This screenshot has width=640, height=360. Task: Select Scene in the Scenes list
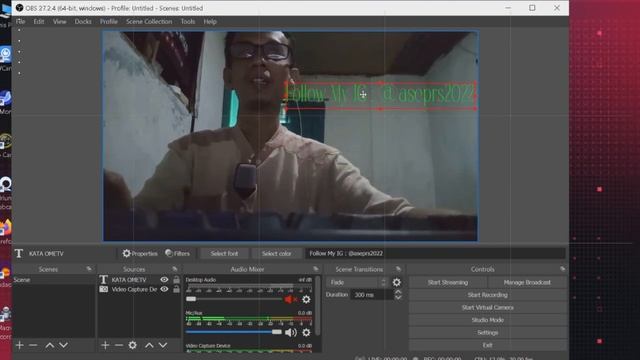(53, 280)
